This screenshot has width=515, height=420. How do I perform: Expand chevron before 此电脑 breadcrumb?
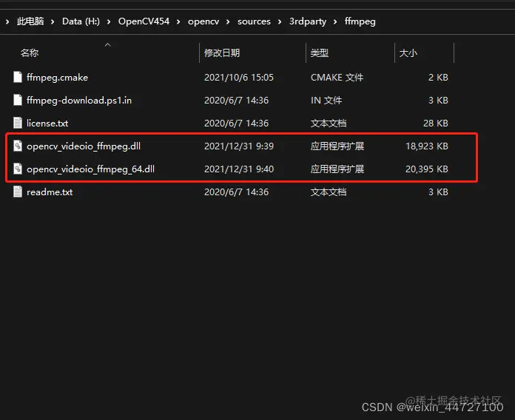pyautogui.click(x=7, y=21)
